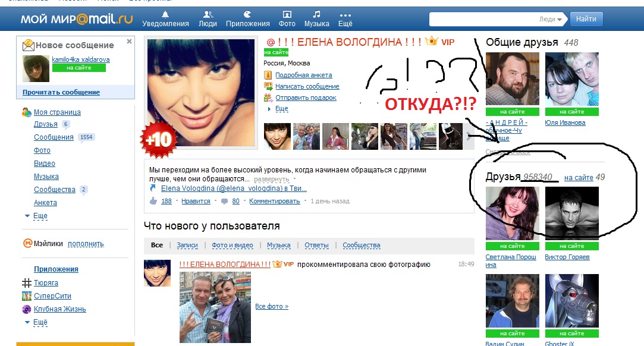Open Приложения heading link in sidebar

pyautogui.click(x=56, y=269)
